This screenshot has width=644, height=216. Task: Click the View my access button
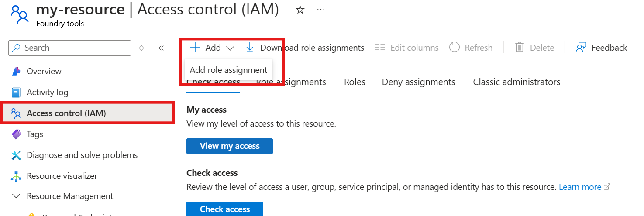pyautogui.click(x=230, y=146)
